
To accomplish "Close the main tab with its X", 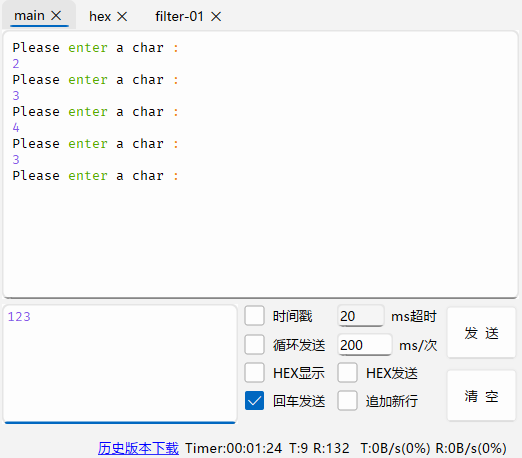I will (56, 16).
